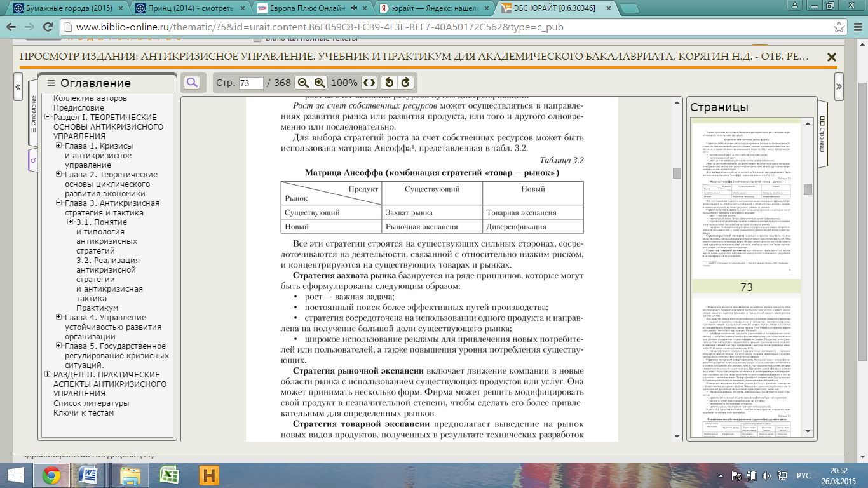Open Список литературы in contents
This screenshot has height=488, width=868.
(x=92, y=403)
